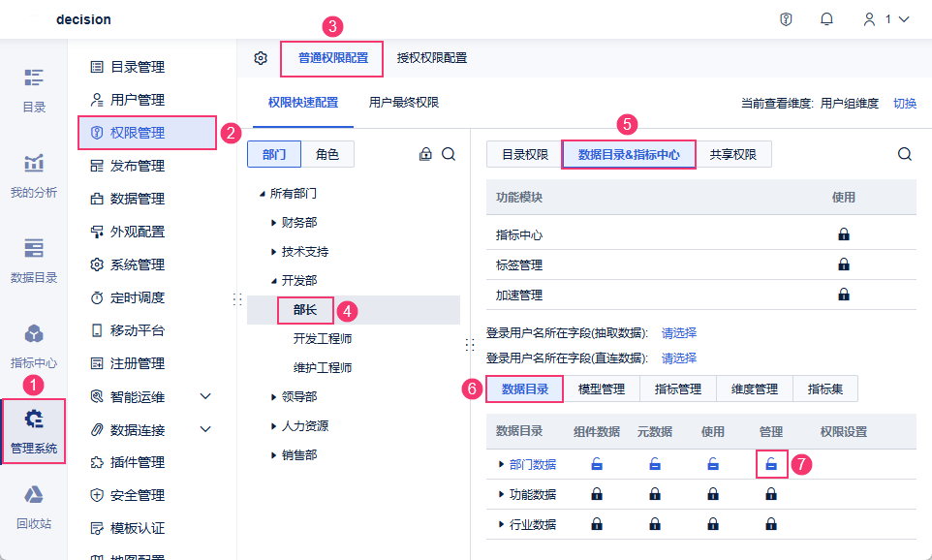The height and width of the screenshot is (560, 932).
Task: Click the settings gear beside 普通权限配置
Action: pos(261,58)
